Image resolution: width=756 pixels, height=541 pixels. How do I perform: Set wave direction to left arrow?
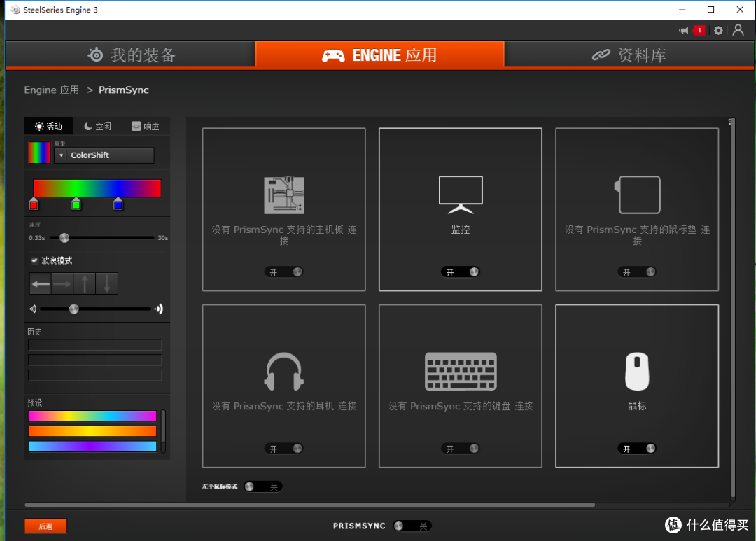click(x=41, y=283)
